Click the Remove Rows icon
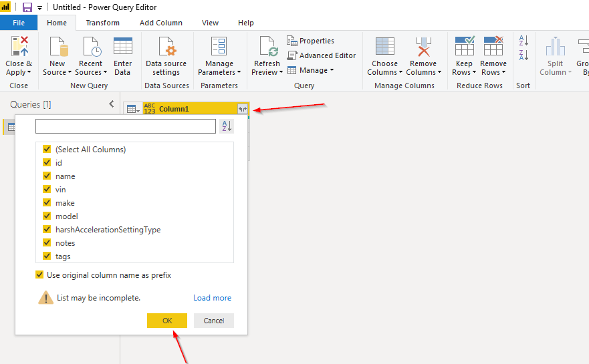This screenshot has width=589, height=364. [493, 46]
